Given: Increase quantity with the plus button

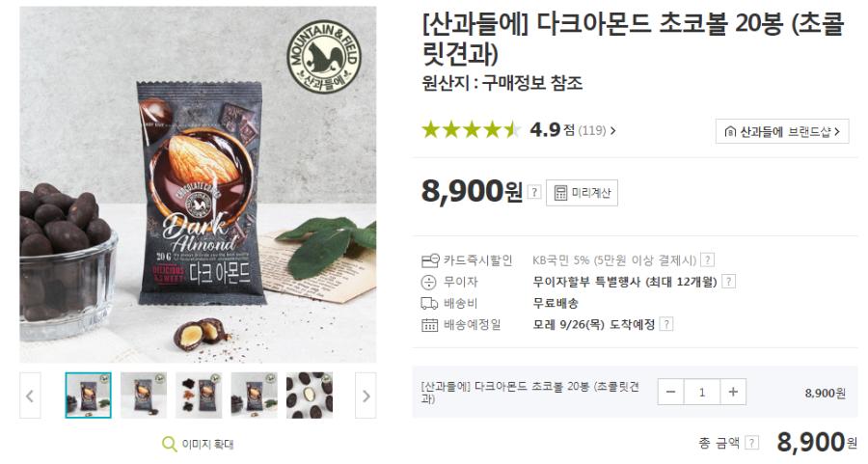Looking at the screenshot, I should 733,392.
